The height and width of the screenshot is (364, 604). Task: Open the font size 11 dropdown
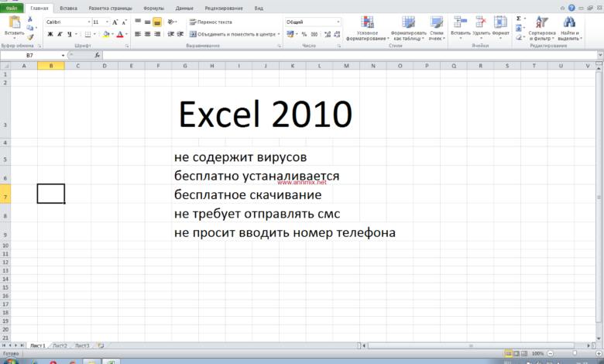tap(107, 22)
